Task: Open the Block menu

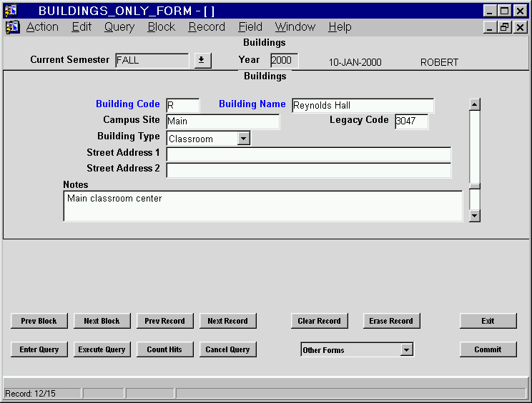Action: click(161, 26)
